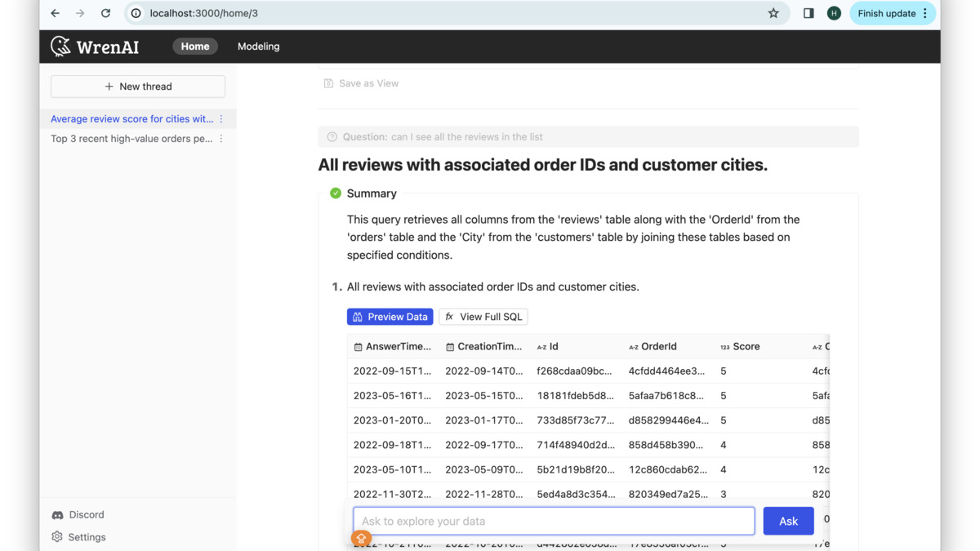Click the 123 type icon on the Score column
980x551 pixels.
click(725, 346)
